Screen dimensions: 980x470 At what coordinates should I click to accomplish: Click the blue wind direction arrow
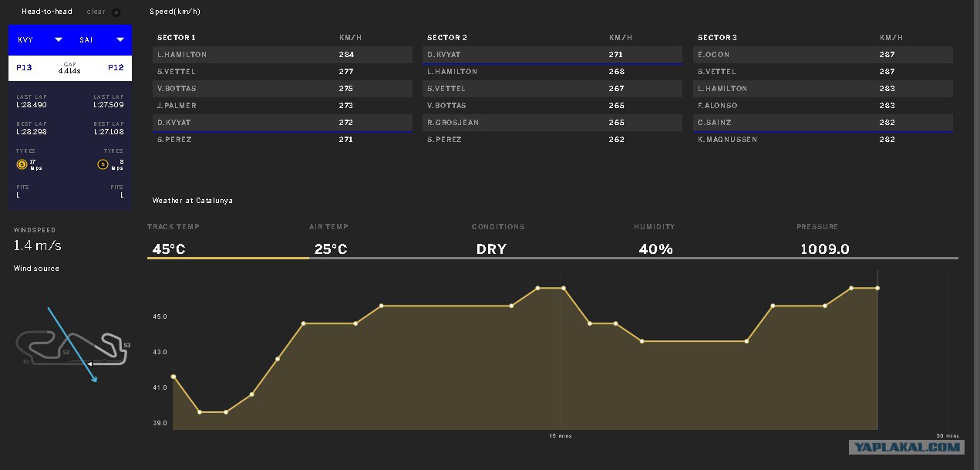(72, 344)
